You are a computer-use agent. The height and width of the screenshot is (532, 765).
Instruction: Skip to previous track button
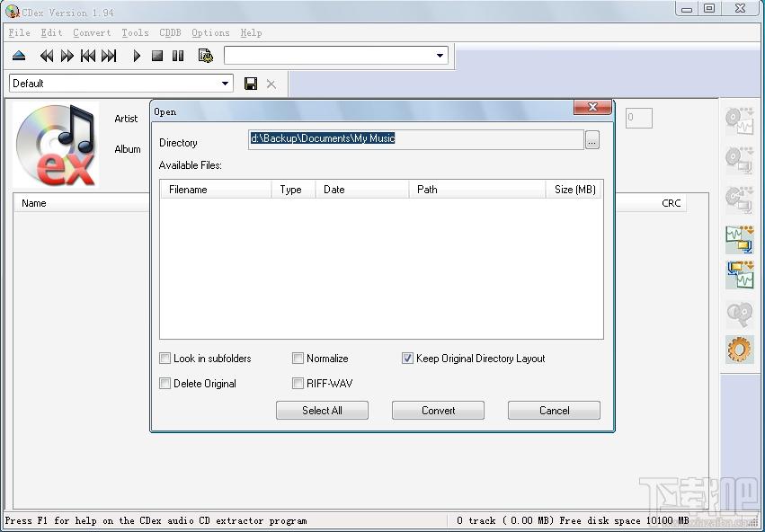(x=88, y=56)
